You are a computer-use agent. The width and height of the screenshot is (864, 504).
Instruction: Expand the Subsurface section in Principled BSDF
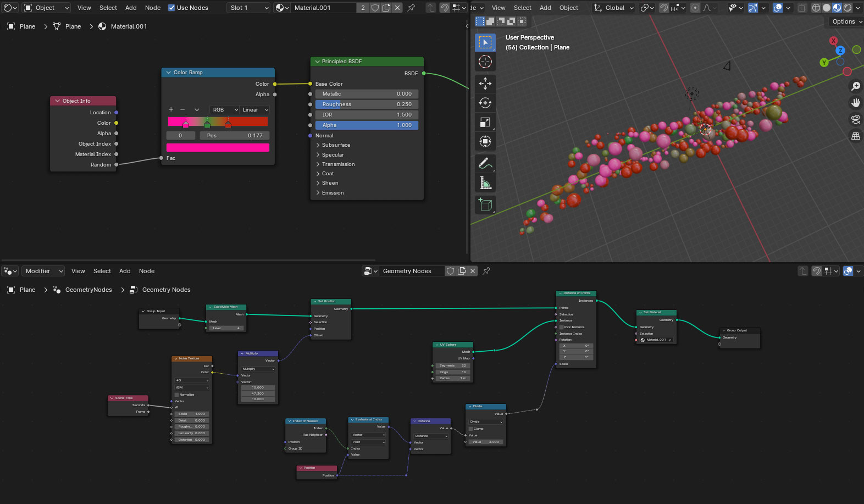(x=335, y=145)
